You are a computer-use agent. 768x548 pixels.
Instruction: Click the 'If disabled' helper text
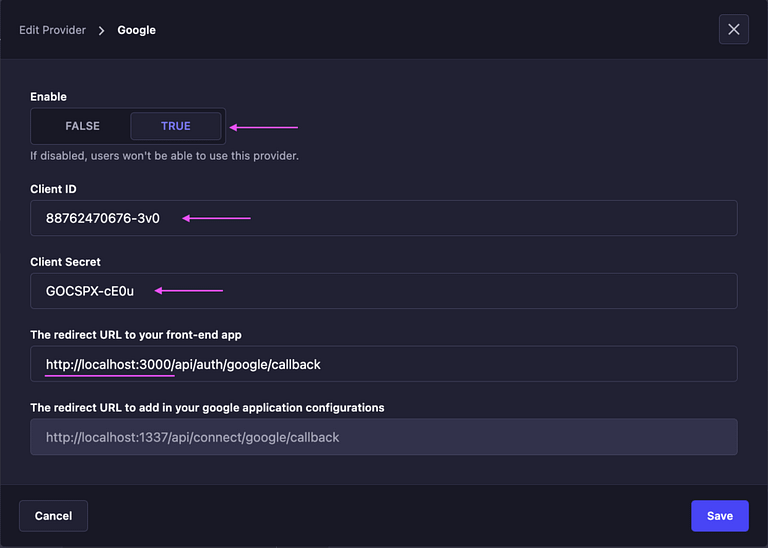point(164,155)
